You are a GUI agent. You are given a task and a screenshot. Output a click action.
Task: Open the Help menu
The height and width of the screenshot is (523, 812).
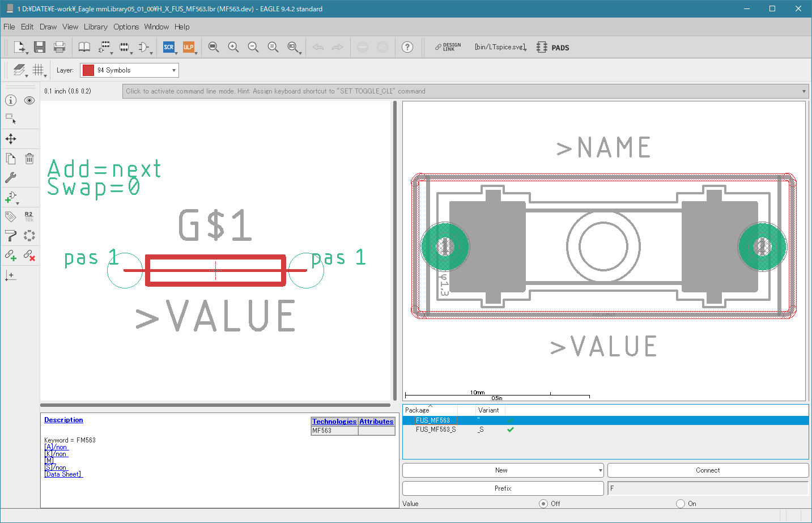point(182,27)
